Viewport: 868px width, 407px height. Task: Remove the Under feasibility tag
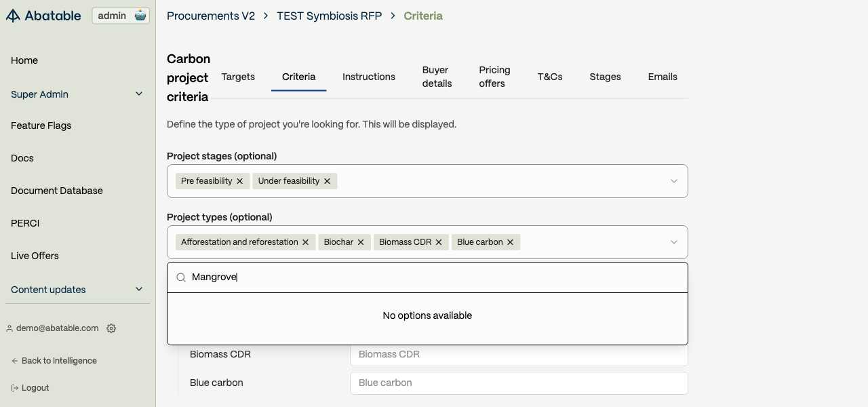tap(327, 181)
